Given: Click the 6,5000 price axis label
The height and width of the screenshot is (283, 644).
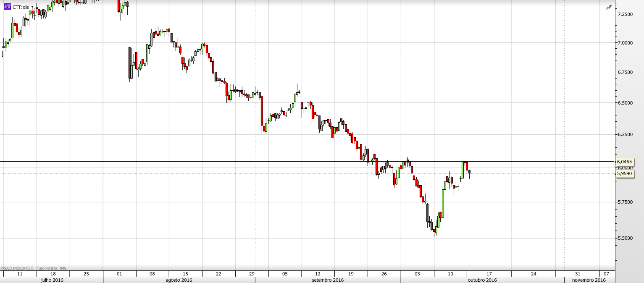Looking at the screenshot, I should tap(625, 102).
